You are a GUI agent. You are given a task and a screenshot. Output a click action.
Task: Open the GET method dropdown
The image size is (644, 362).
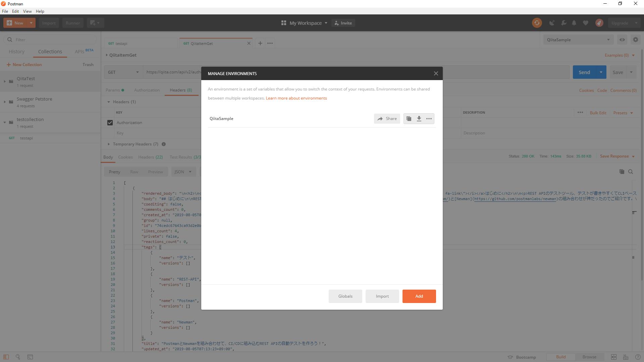tap(123, 72)
